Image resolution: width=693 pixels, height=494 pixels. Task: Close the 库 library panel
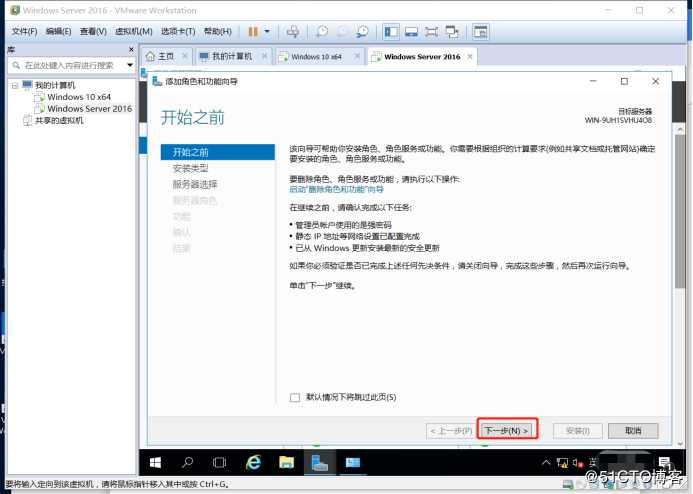pyautogui.click(x=131, y=49)
